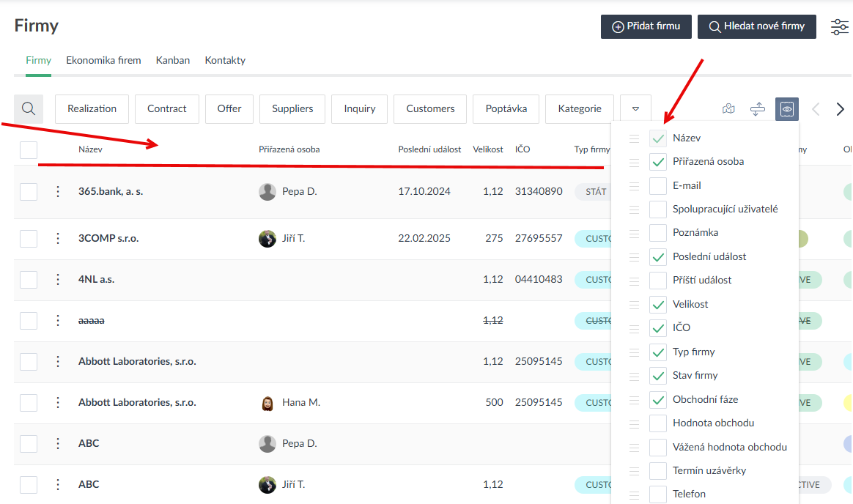
Task: Uncheck the Velikost column checkbox
Action: 658,305
